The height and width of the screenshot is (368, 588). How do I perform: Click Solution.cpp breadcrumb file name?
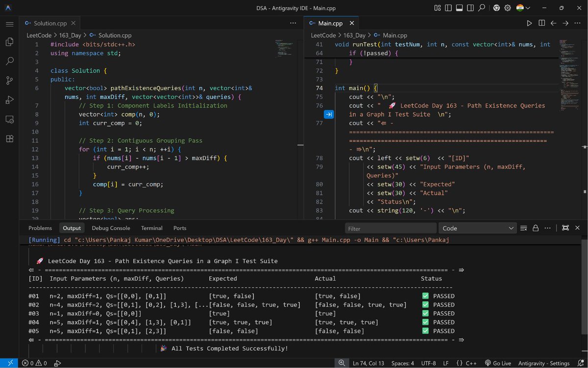[115, 35]
